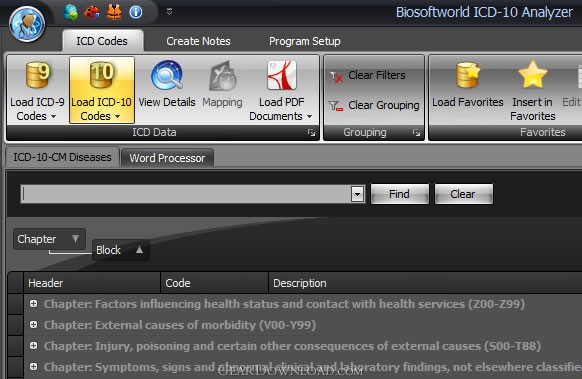582x379 pixels.
Task: Click the Clear search button
Action: [x=463, y=194]
